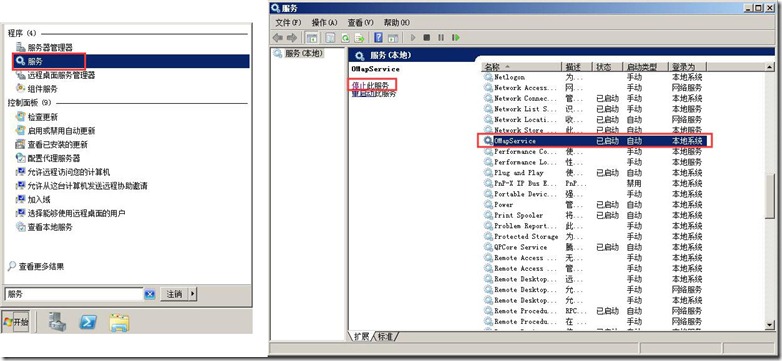Open the 操作(A) menu
The width and height of the screenshot is (782, 361).
(324, 22)
